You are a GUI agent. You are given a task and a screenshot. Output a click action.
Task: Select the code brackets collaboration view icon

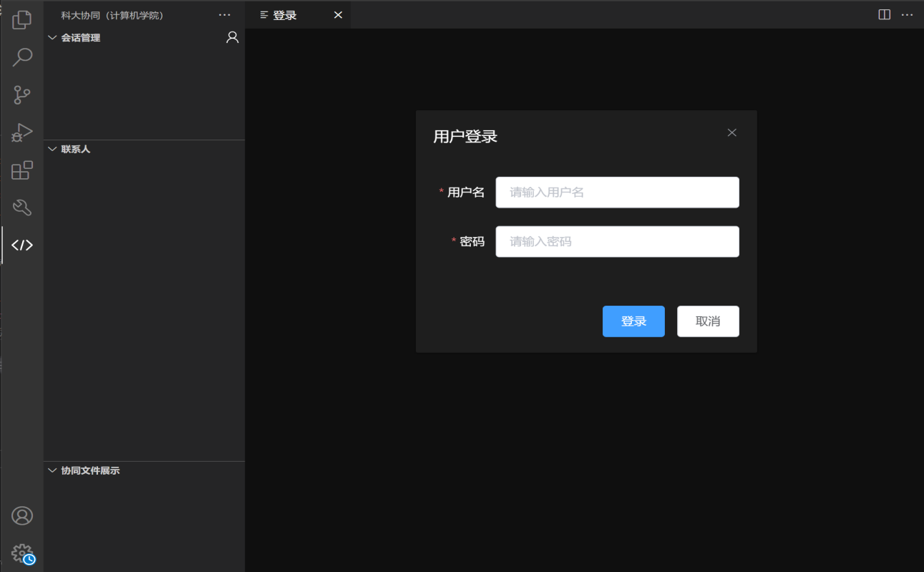[22, 246]
